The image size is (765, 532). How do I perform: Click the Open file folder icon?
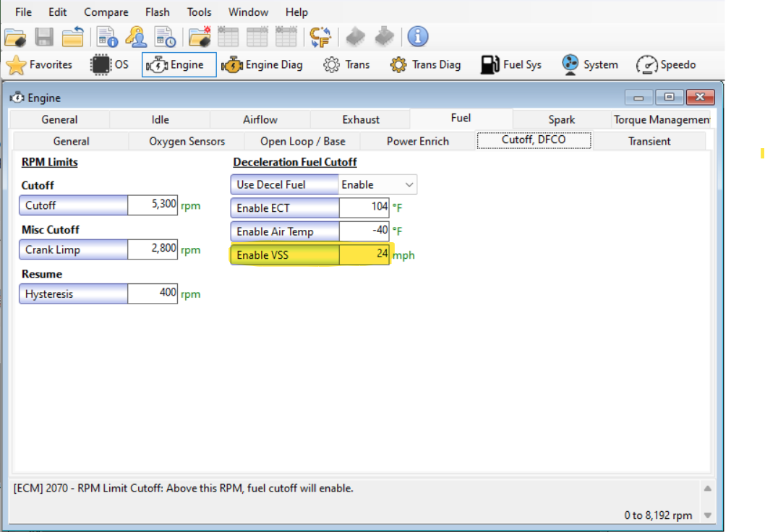(15, 38)
